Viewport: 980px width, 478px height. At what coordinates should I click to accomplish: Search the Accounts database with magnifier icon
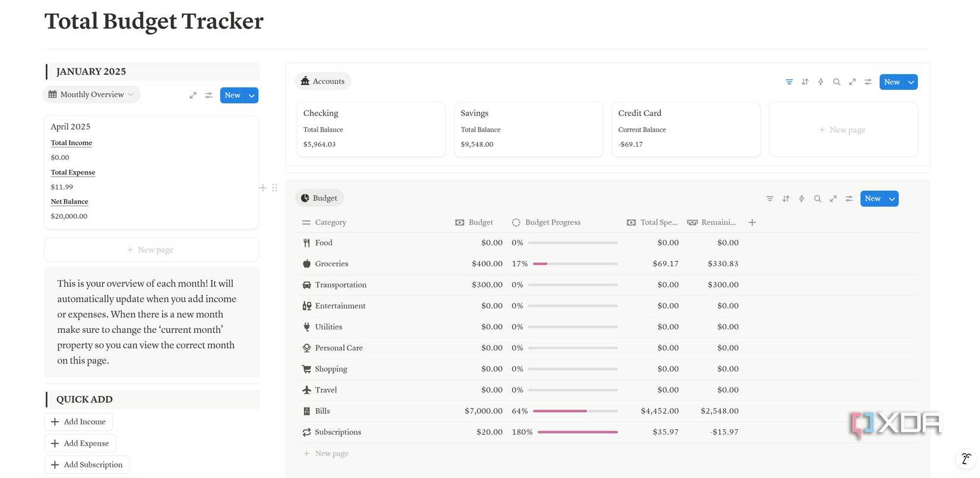836,82
